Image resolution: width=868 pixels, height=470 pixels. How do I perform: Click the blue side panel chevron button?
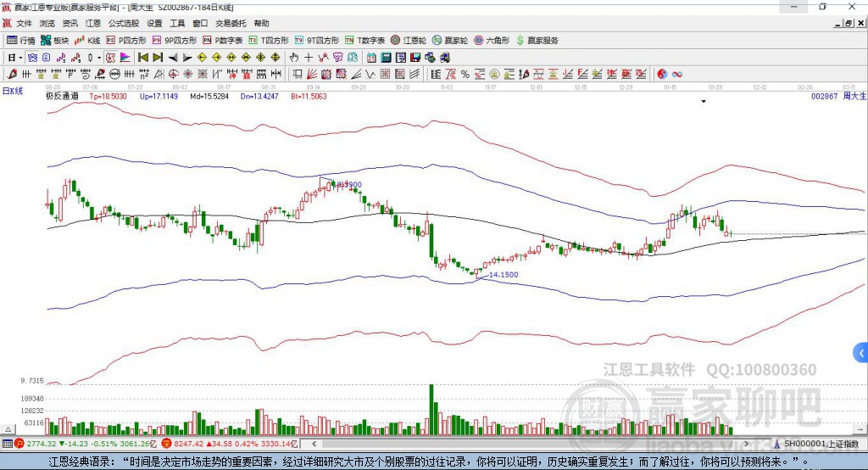pyautogui.click(x=860, y=353)
